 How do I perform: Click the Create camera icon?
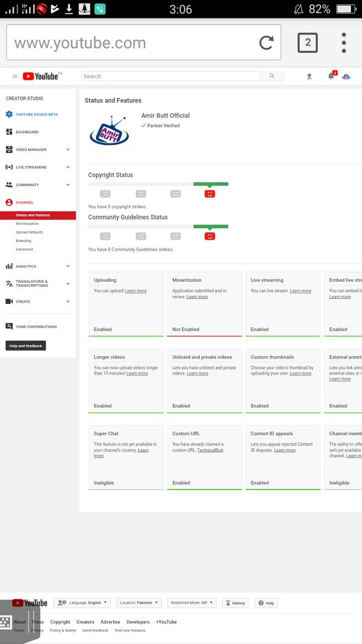pyautogui.click(x=9, y=302)
